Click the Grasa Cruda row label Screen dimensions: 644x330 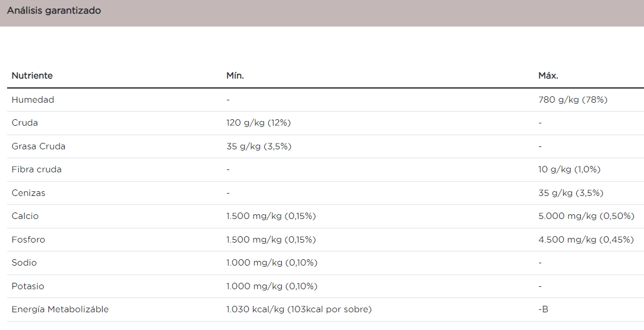click(38, 146)
